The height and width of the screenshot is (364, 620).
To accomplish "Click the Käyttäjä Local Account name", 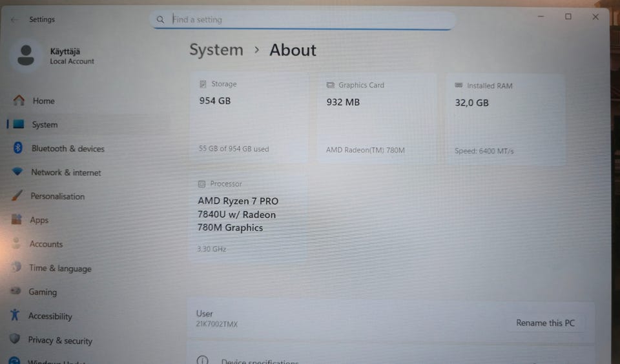I will click(72, 56).
